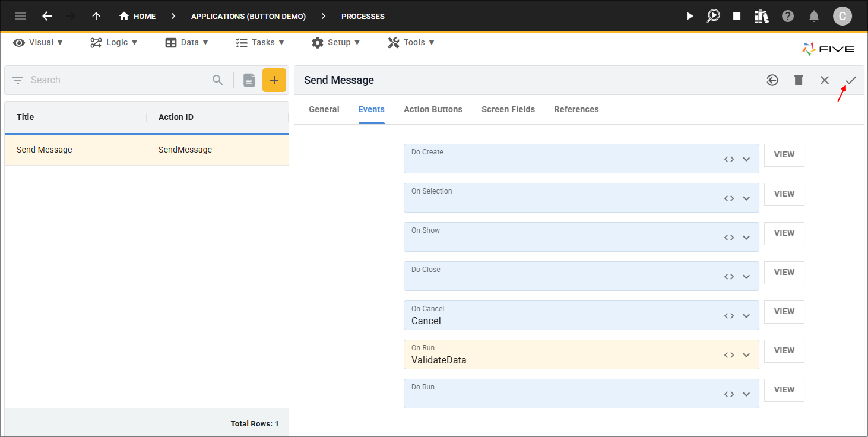This screenshot has width=868, height=437.
Task: Stop the running application
Action: coord(737,16)
